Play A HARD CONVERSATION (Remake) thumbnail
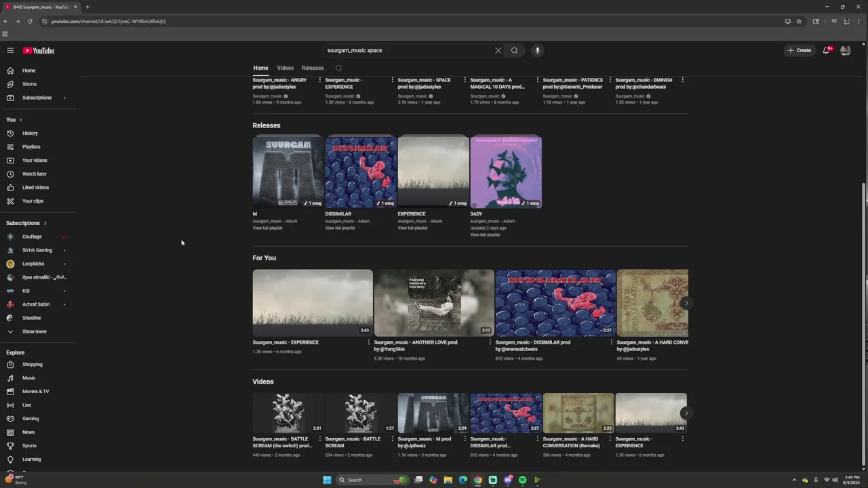The image size is (868, 488). [x=578, y=413]
